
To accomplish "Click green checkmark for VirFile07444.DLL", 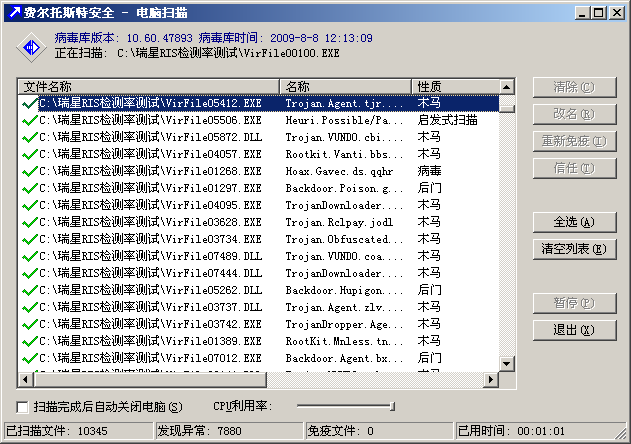I will 30,273.
